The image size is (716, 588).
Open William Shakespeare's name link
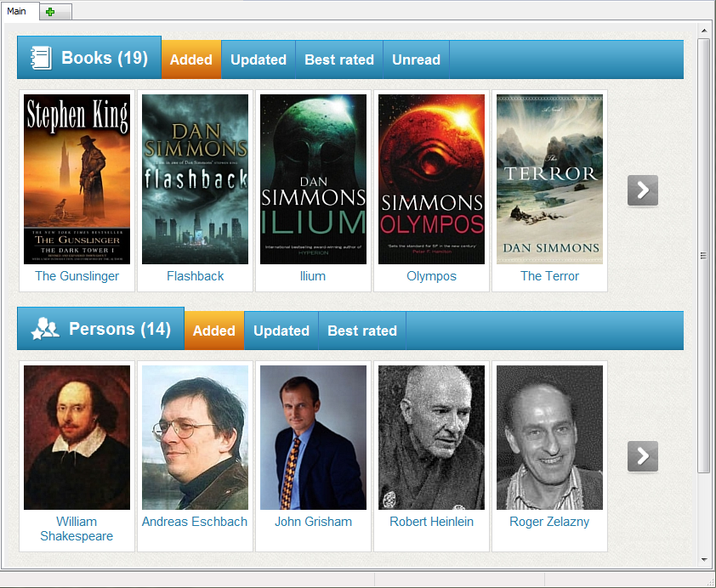point(77,529)
